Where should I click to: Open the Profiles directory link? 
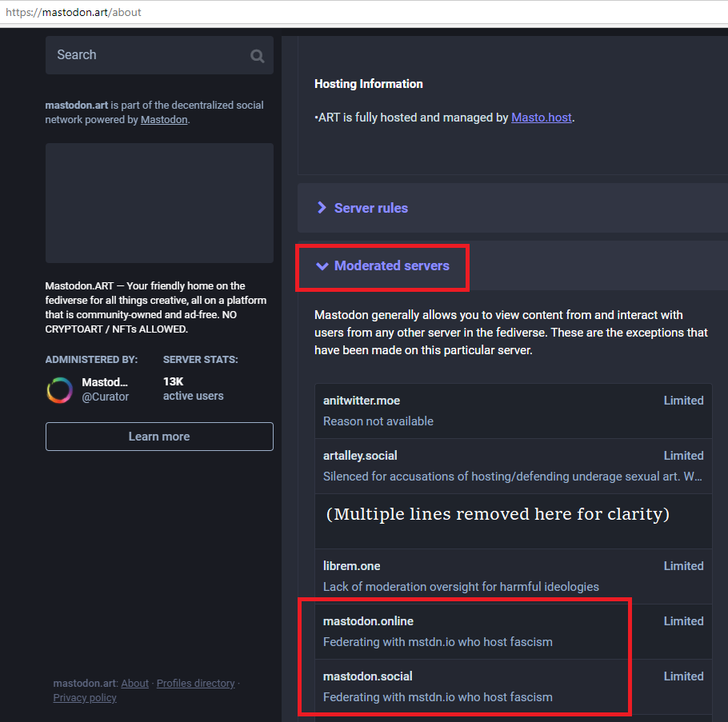(x=195, y=684)
